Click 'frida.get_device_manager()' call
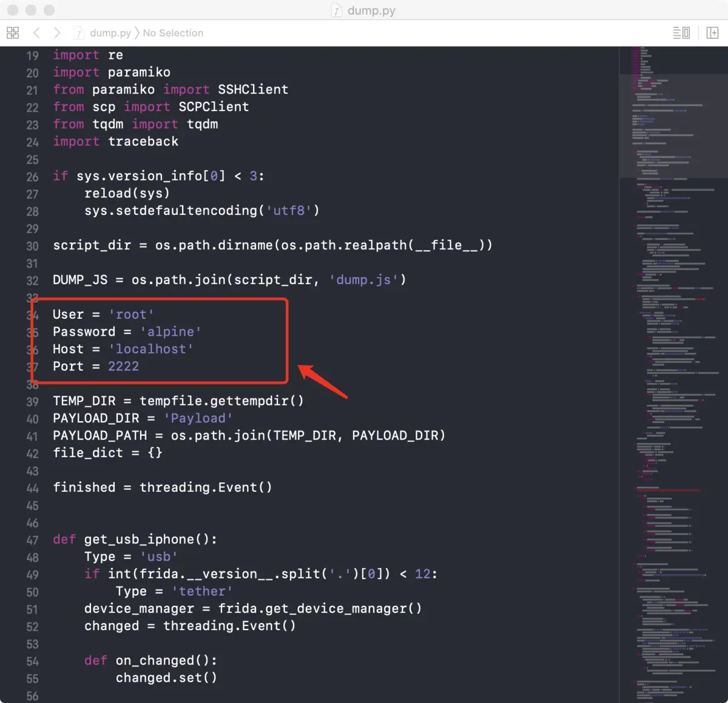Image resolution: width=728 pixels, height=703 pixels. 320,609
